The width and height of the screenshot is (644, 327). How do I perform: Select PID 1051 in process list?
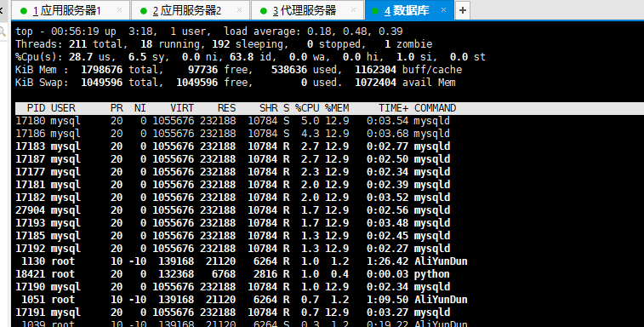(x=33, y=300)
